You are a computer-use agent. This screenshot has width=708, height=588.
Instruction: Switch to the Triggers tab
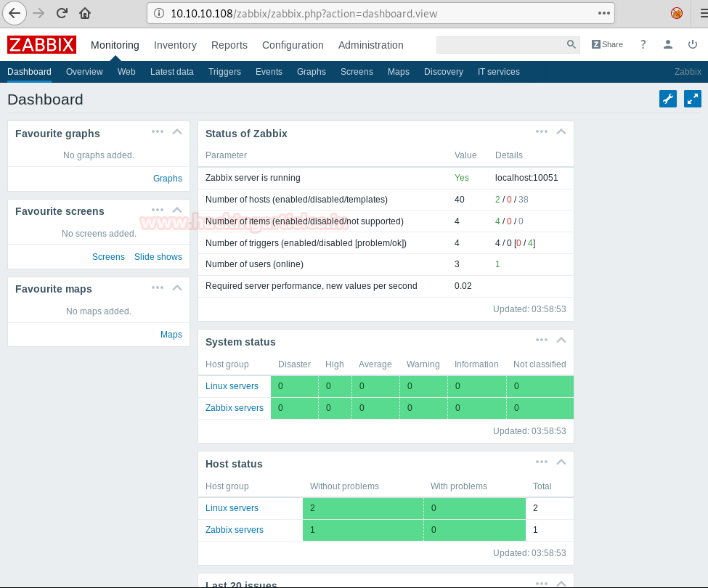(224, 72)
